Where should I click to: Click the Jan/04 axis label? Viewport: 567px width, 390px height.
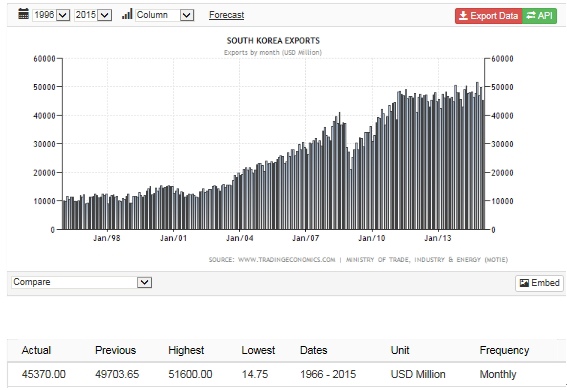(239, 238)
